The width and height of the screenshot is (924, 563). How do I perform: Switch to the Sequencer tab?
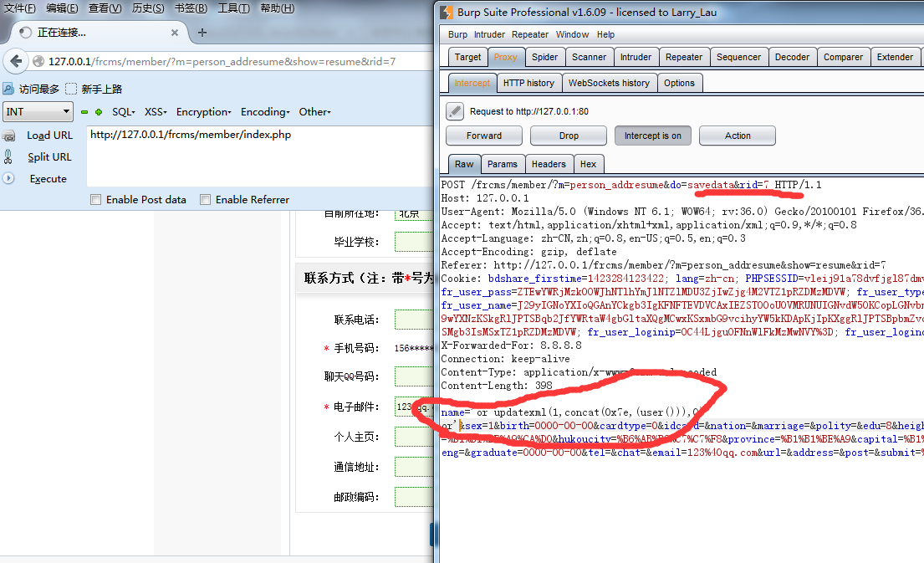(x=738, y=57)
